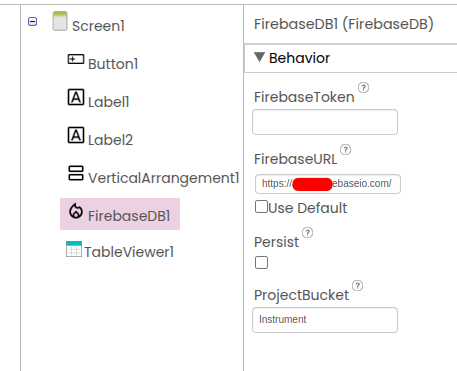
Task: Click the Label2 text icon
Action: coord(76,135)
